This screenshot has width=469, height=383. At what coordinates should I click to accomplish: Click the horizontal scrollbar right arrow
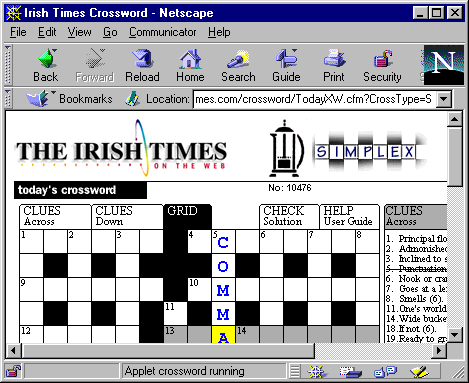tap(439, 350)
